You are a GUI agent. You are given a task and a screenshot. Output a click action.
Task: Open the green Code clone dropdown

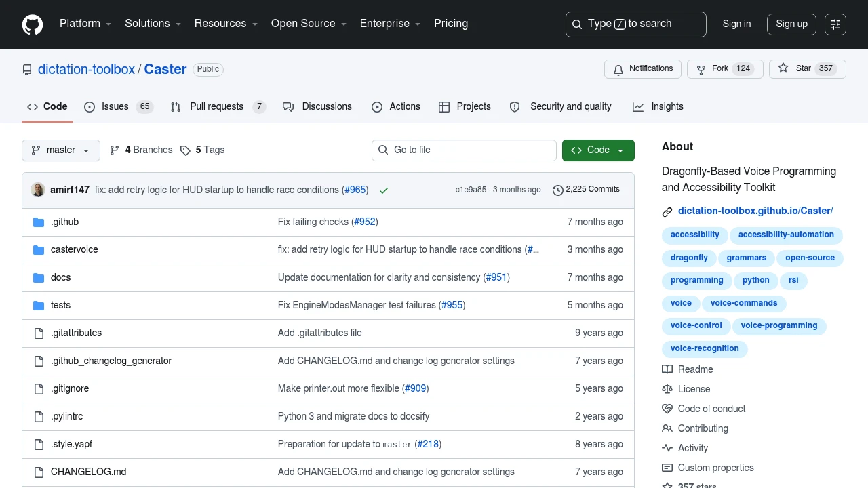click(598, 150)
